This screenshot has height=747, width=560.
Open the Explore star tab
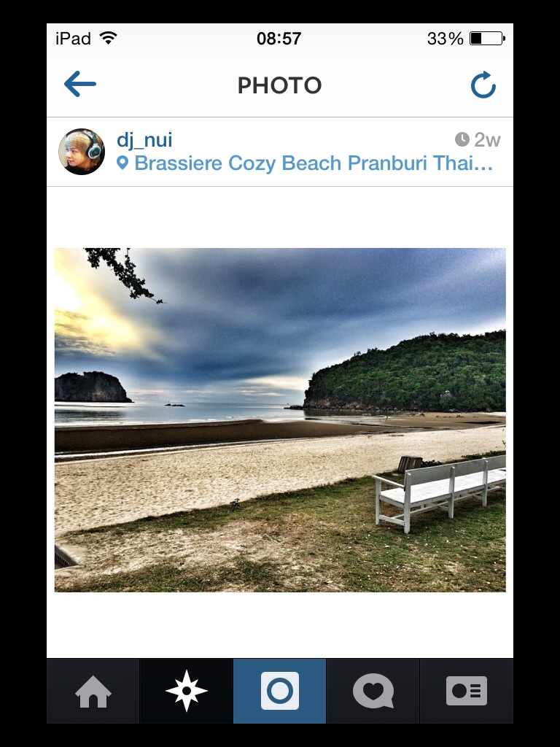click(x=186, y=692)
